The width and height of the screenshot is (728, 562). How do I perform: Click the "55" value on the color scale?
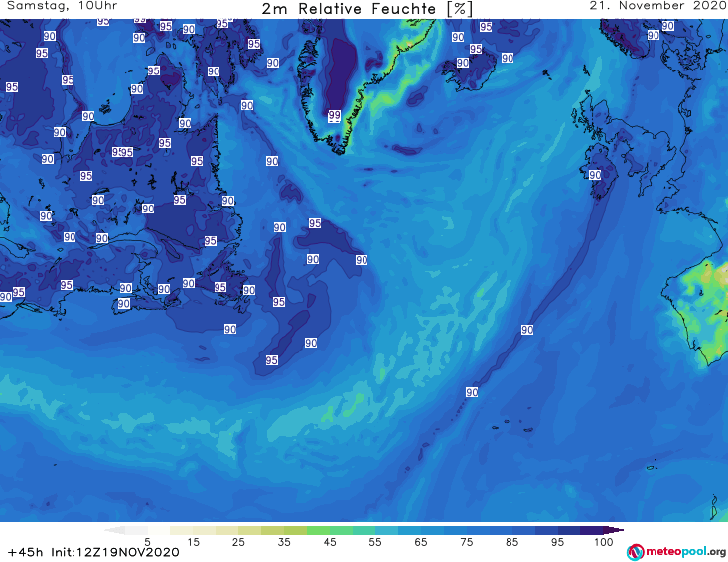(x=375, y=541)
